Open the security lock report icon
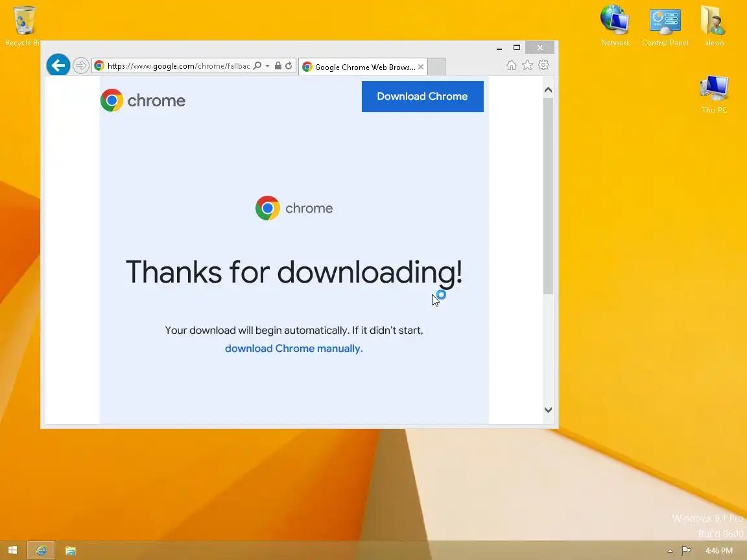The height and width of the screenshot is (560, 747). point(278,65)
